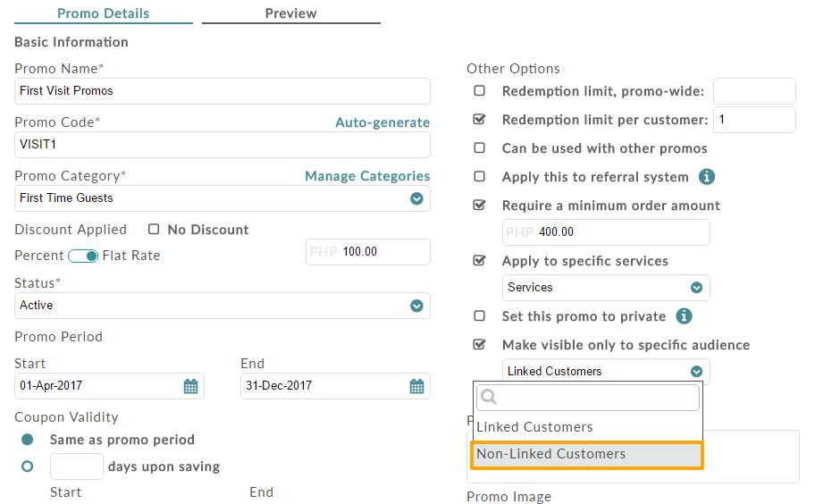This screenshot has height=504, width=815.
Task: Open the End date calendar picker
Action: [x=416, y=386]
